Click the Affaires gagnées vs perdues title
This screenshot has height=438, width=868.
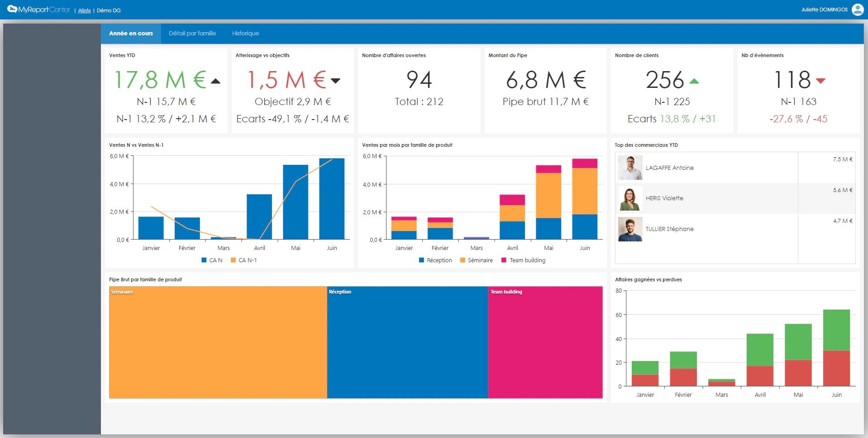[x=649, y=279]
